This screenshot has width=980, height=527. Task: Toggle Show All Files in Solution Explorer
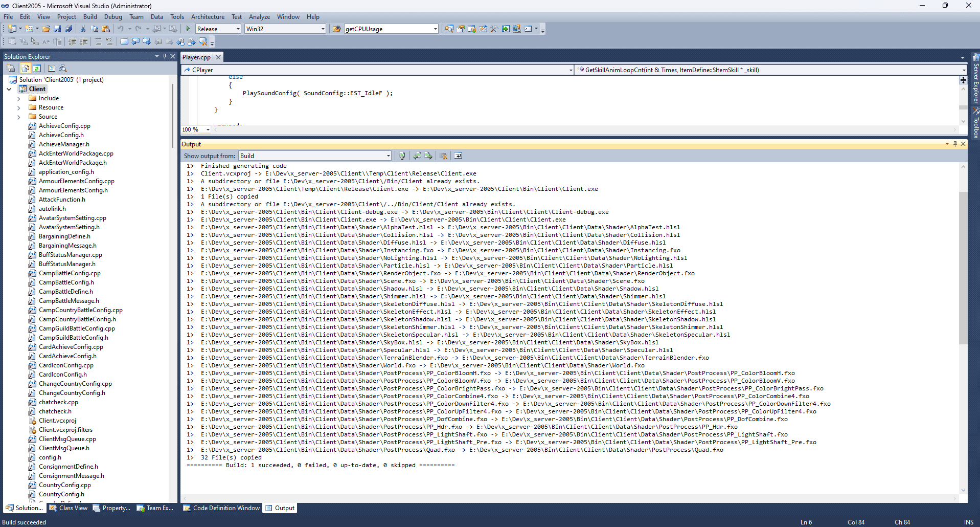[26, 68]
